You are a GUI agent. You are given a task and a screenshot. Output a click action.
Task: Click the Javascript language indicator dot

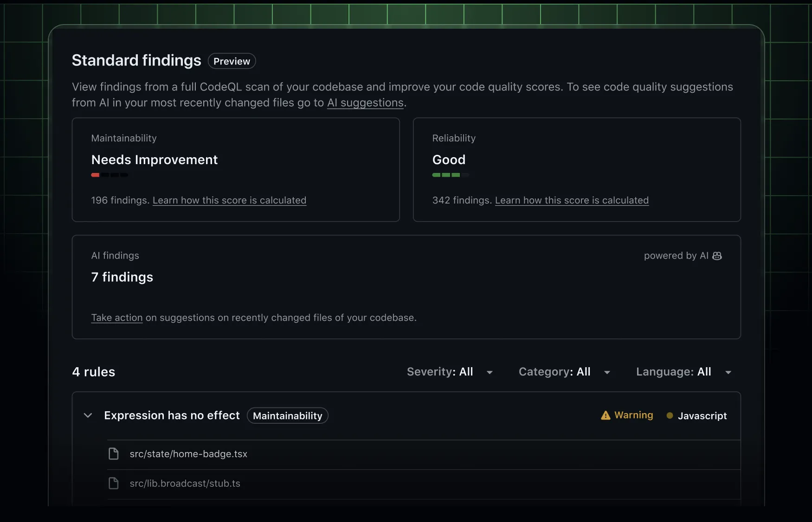coord(670,416)
